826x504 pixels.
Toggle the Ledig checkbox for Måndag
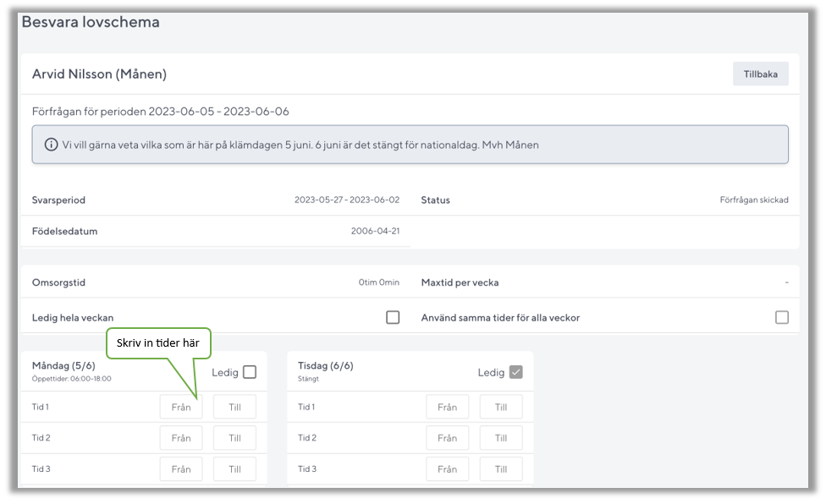point(249,372)
